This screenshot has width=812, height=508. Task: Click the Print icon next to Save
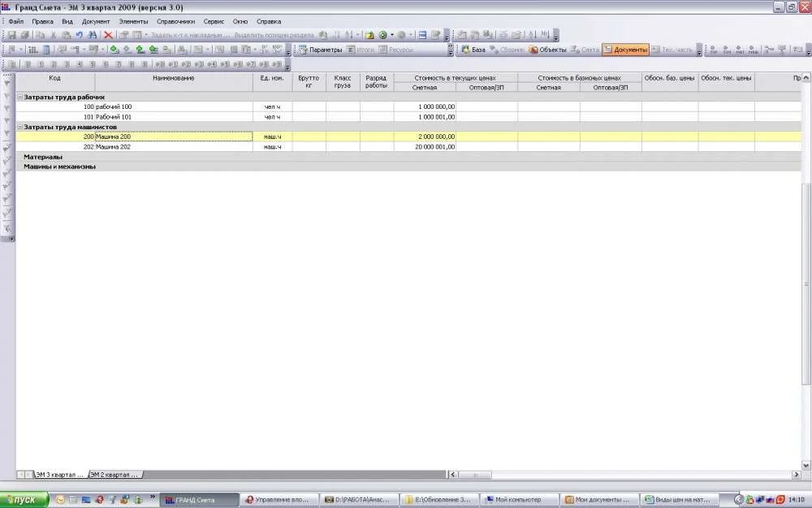pos(24,35)
